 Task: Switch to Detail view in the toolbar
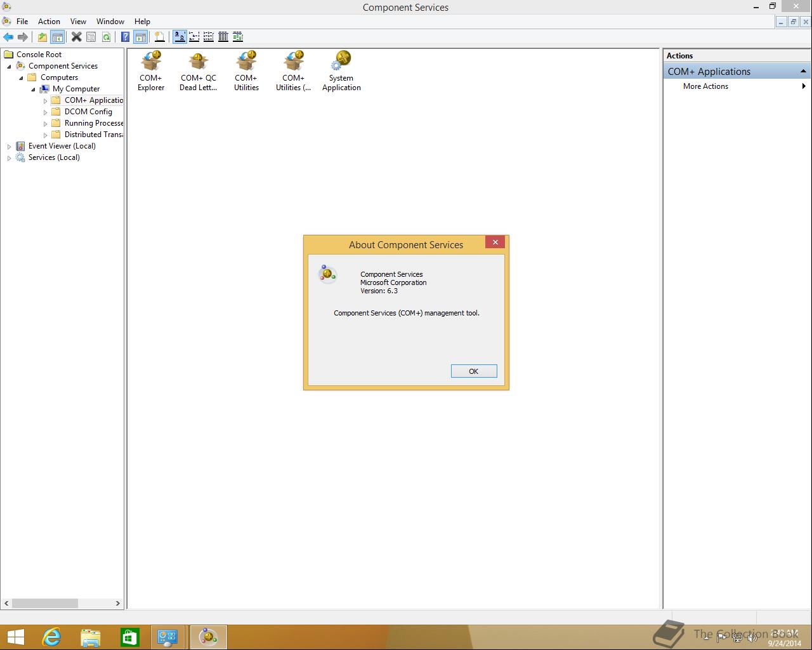[223, 37]
